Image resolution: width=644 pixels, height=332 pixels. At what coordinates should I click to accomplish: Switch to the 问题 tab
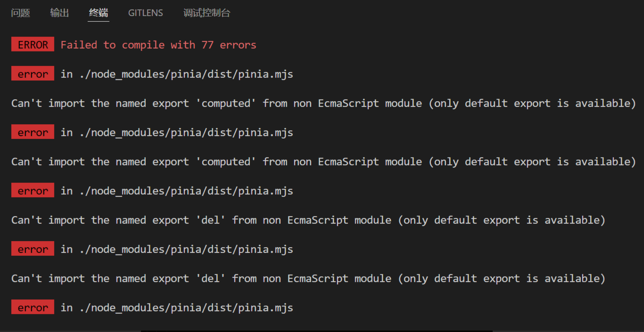tap(21, 13)
